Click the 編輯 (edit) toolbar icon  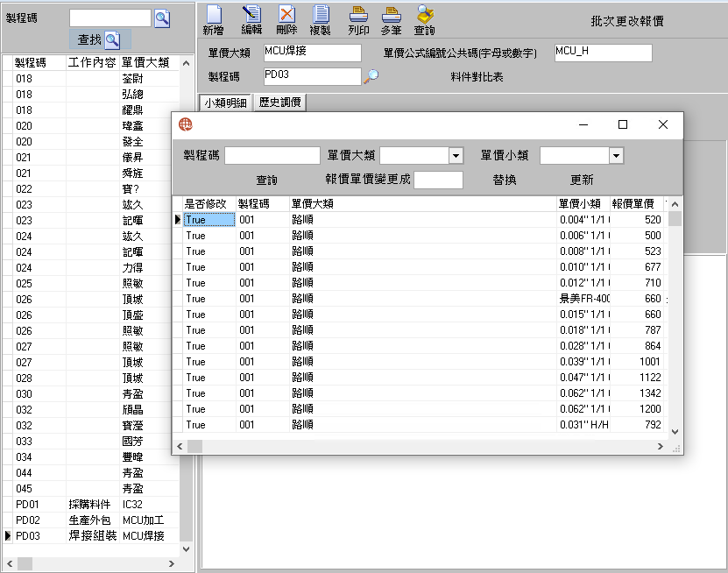[251, 20]
